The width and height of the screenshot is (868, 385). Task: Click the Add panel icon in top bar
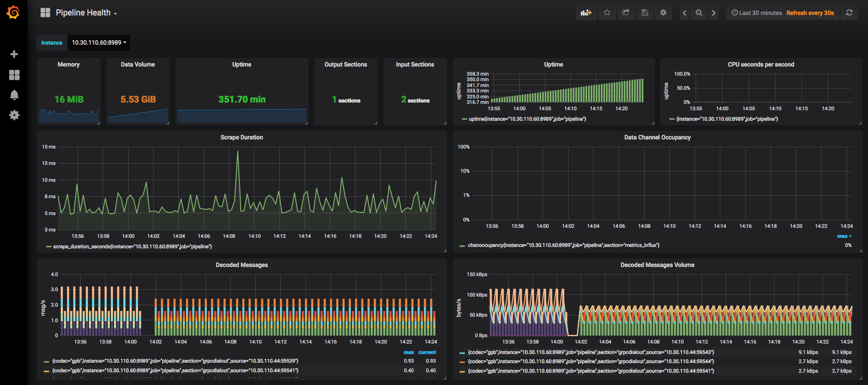coord(586,13)
